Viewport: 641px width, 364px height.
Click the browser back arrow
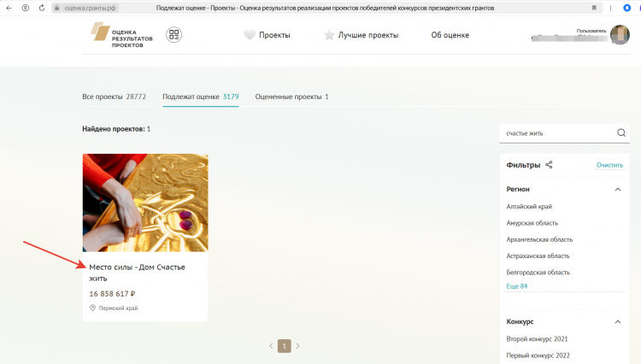click(9, 8)
